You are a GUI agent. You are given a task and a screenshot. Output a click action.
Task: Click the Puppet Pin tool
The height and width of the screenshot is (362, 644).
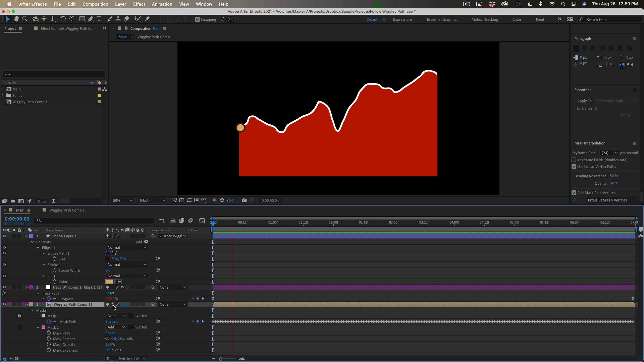point(147,19)
